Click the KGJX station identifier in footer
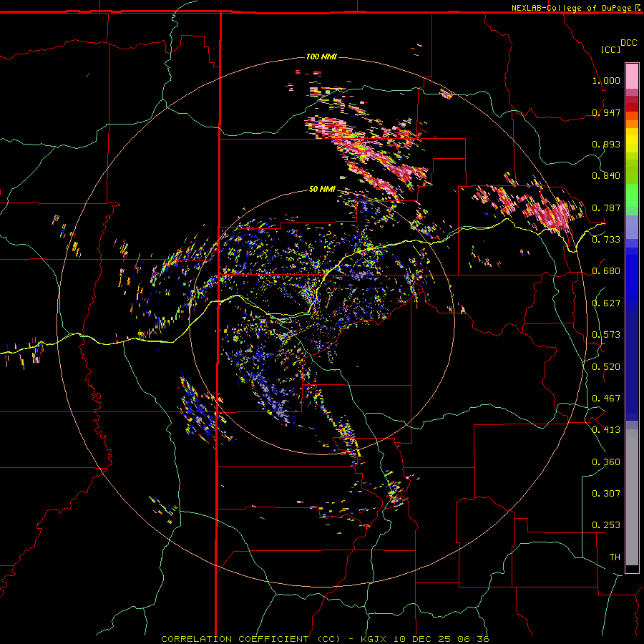 [374, 639]
